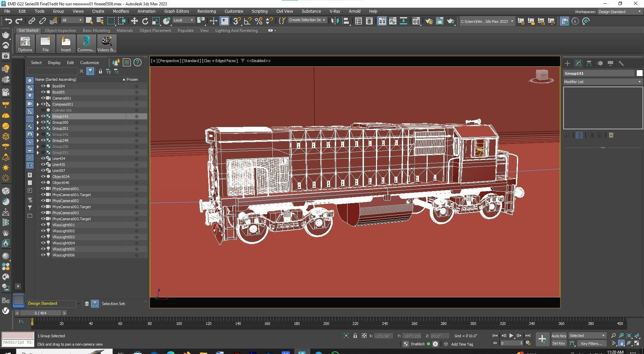Open the Render Setup teapot icon
644x354 pixels.
tap(429, 21)
